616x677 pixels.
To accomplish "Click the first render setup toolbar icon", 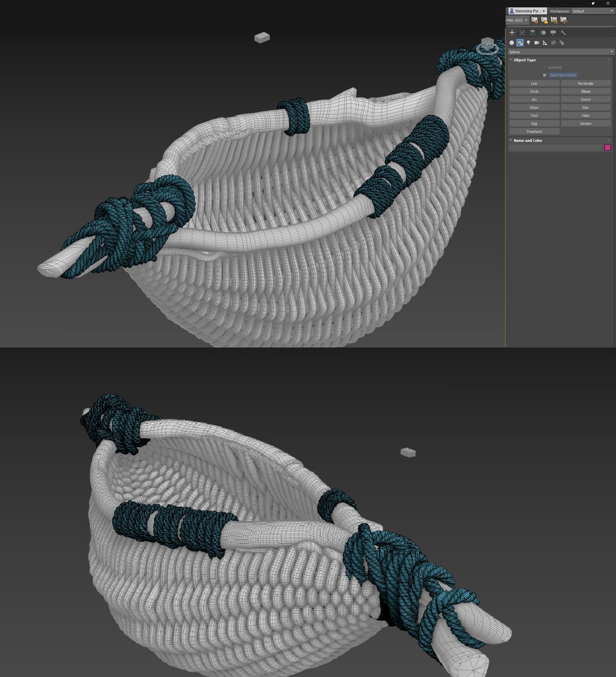I will click(535, 20).
